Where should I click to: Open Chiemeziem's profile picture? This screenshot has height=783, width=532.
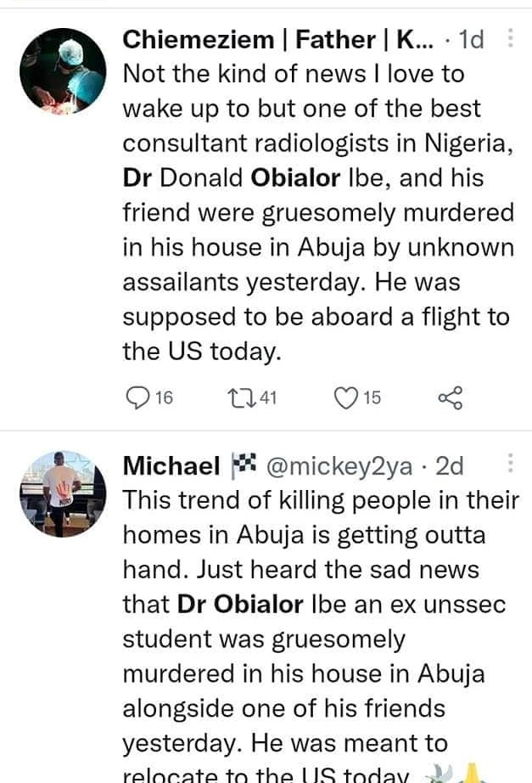(x=63, y=76)
